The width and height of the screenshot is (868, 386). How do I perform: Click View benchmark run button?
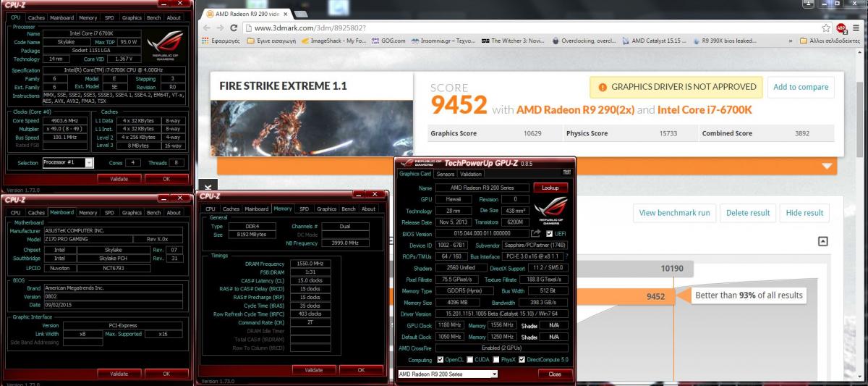(674, 213)
